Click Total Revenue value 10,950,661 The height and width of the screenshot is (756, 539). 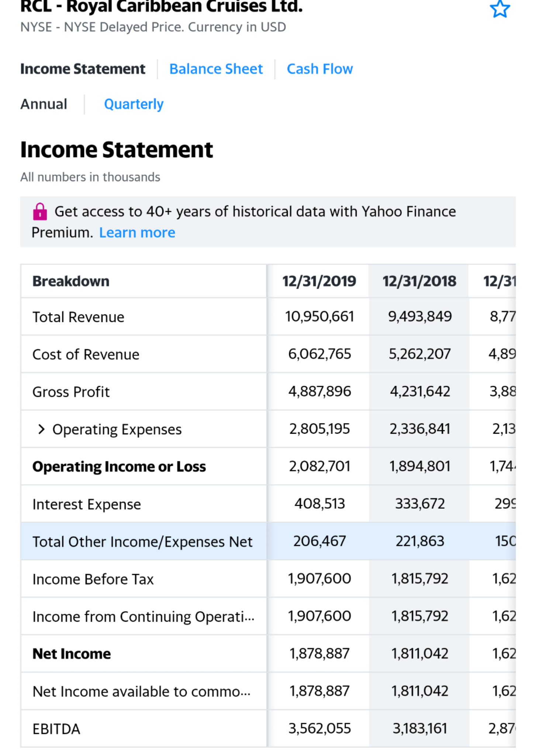pos(319,316)
